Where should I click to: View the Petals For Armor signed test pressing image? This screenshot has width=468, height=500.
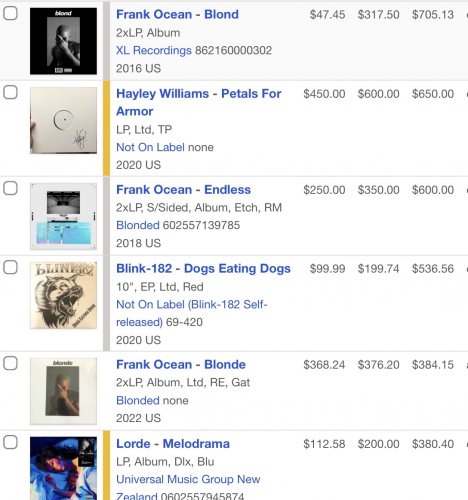(63, 120)
